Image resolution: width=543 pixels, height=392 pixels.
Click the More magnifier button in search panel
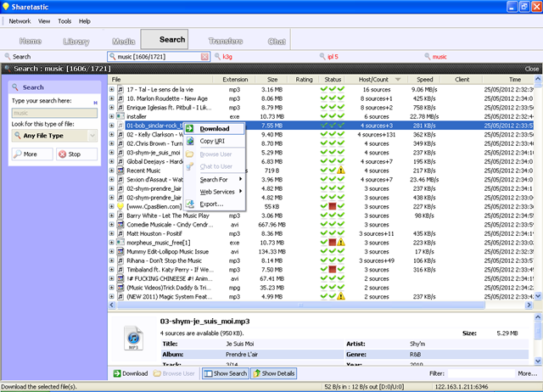(19, 154)
